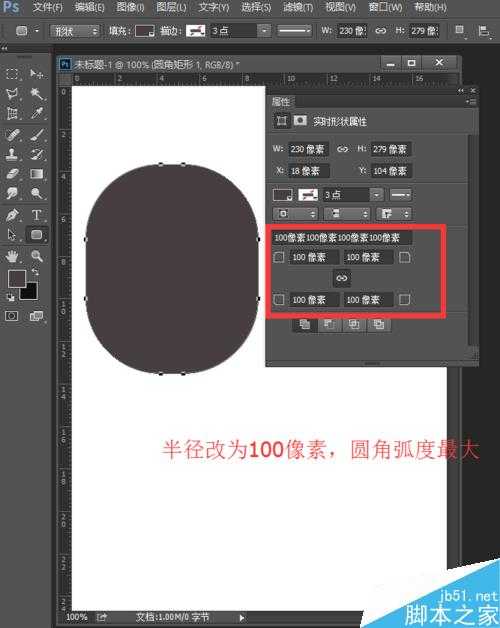Open stroke line type in options bar
This screenshot has height=628, width=500.
(x=294, y=30)
